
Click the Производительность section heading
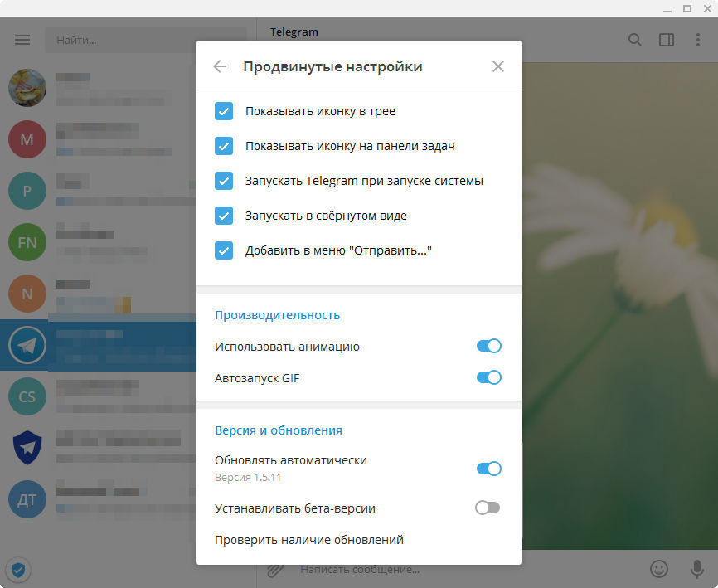pyautogui.click(x=277, y=315)
